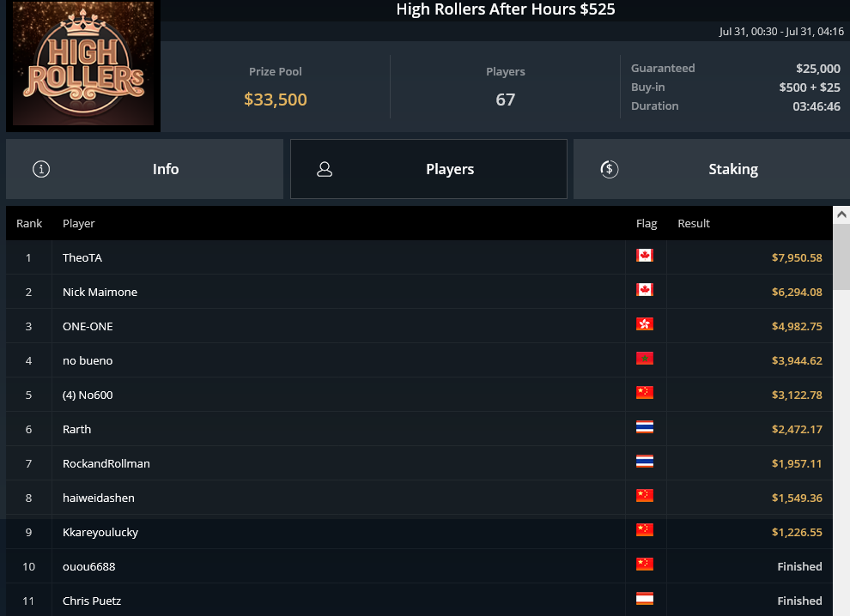The image size is (850, 616).
Task: Click the Result column header
Action: [694, 223]
